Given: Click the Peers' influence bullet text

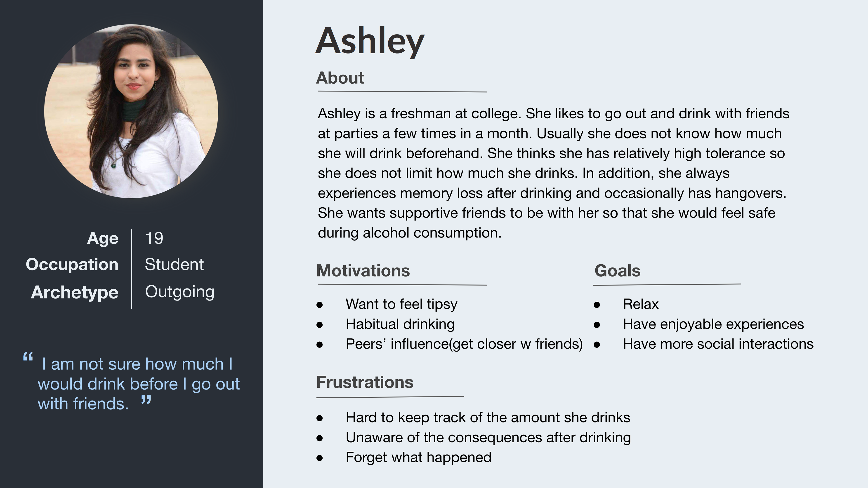Looking at the screenshot, I should [x=464, y=344].
